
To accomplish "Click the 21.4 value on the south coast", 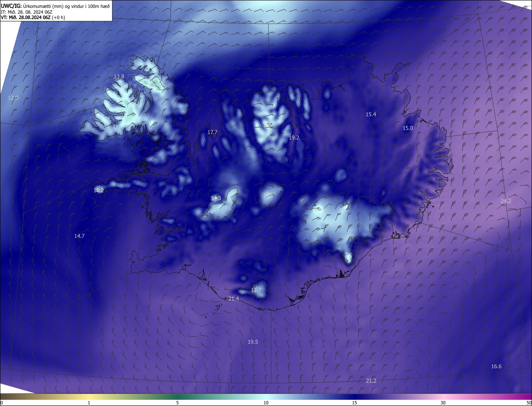I will tap(234, 299).
